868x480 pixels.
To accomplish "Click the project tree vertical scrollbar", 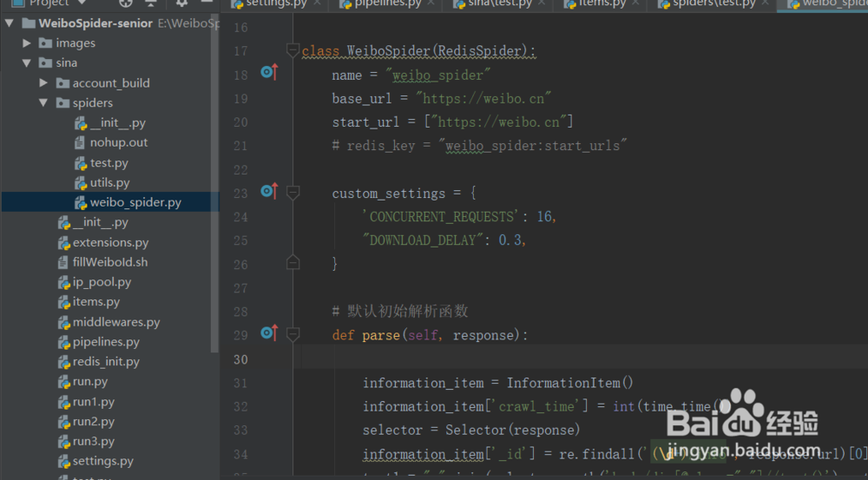I will (x=214, y=182).
